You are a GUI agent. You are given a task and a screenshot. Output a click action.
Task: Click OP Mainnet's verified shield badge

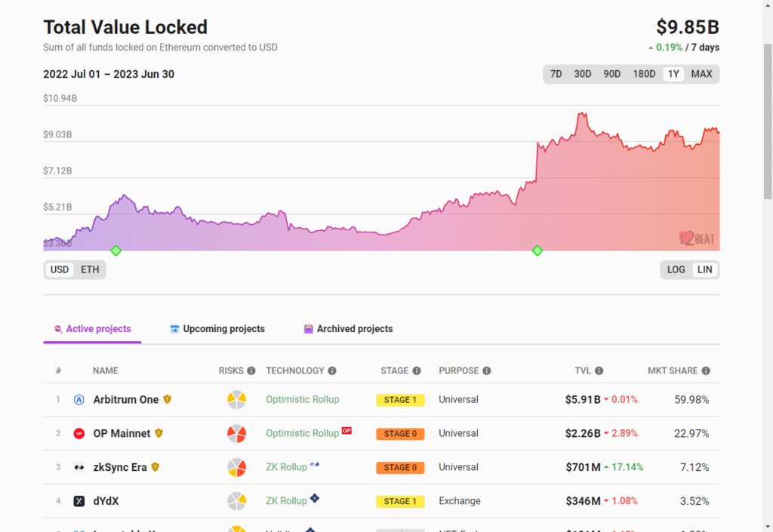coord(159,433)
